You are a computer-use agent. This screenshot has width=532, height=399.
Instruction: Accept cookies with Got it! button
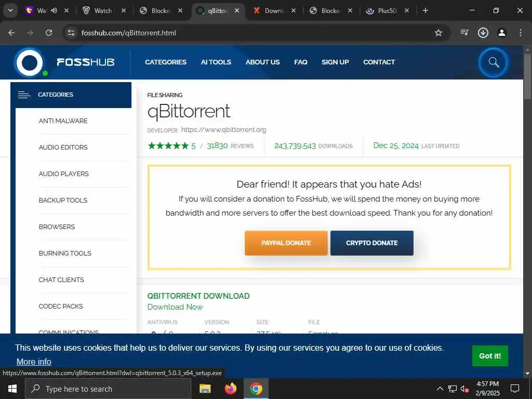click(490, 356)
